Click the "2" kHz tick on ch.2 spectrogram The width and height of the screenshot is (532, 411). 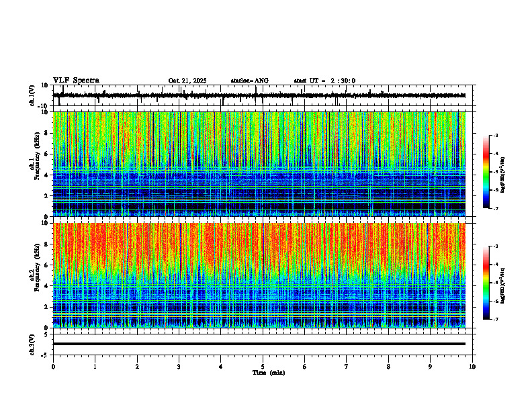pos(47,307)
